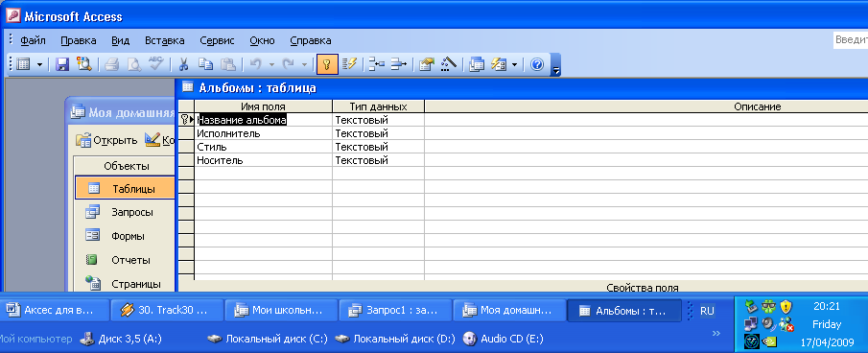Viewport: 868px width, 353px height.
Task: Click the RU language indicator
Action: point(707,311)
